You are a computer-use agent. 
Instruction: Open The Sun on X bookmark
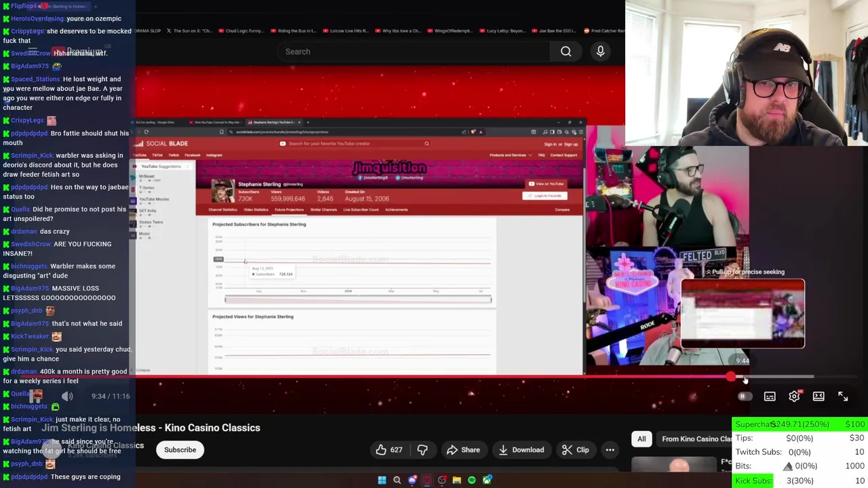coord(189,30)
